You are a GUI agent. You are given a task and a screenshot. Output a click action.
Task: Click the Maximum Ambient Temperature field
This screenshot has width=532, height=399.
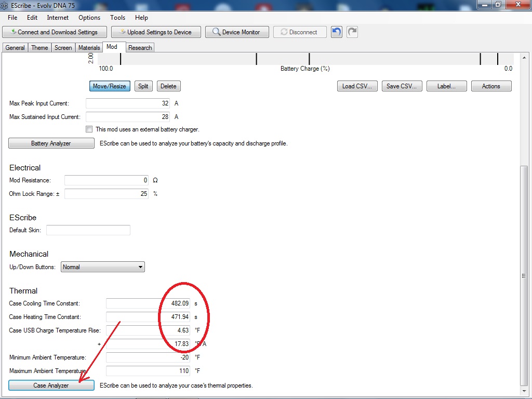pos(148,371)
